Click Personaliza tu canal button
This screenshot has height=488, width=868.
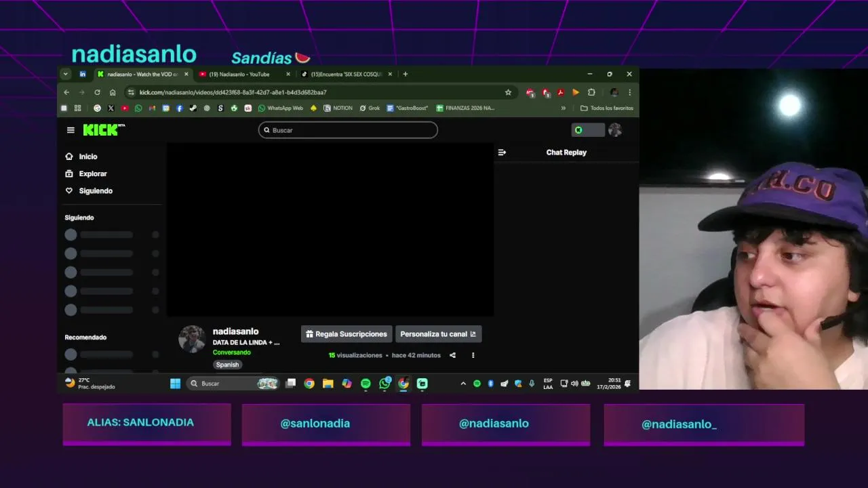438,334
